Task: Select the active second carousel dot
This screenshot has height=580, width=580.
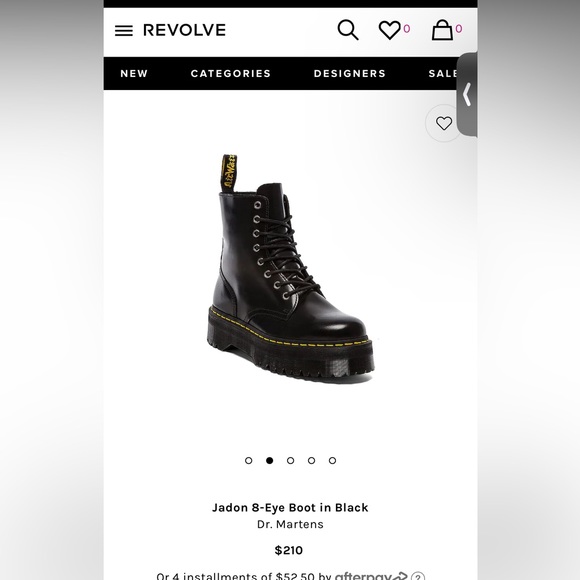Action: click(x=270, y=461)
